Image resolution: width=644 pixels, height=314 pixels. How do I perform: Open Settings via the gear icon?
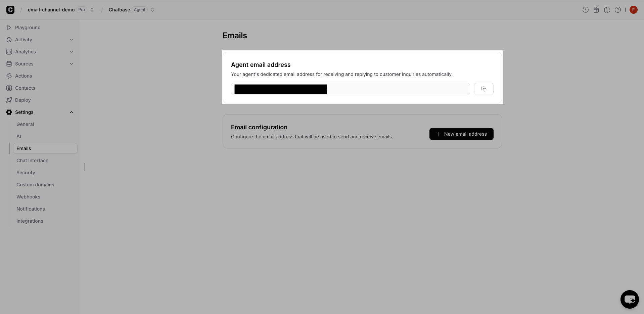9,112
